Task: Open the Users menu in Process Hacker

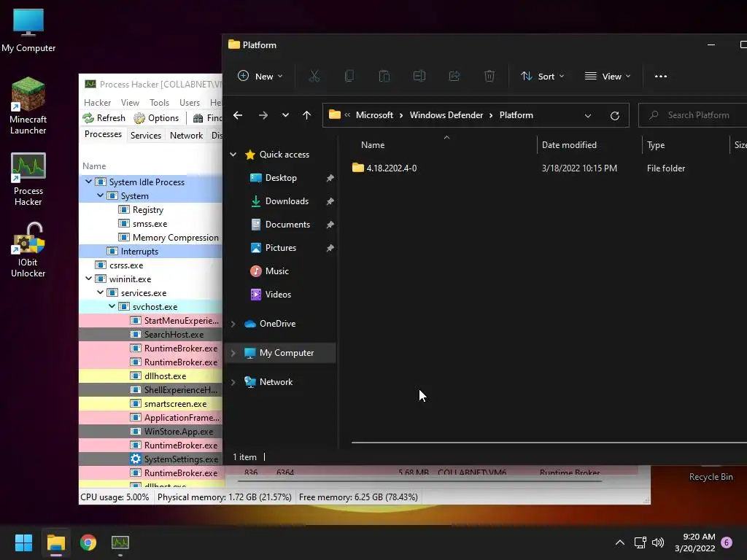Action: tap(190, 102)
